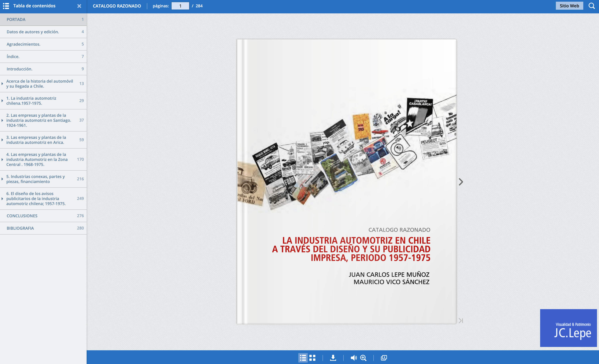
Task: Go to the next page arrow
Action: [x=461, y=182]
